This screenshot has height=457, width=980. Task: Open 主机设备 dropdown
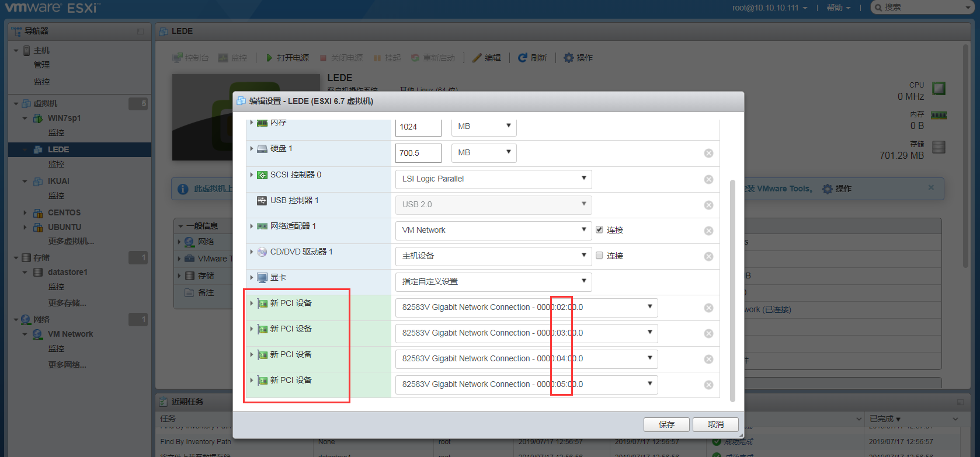coord(494,256)
